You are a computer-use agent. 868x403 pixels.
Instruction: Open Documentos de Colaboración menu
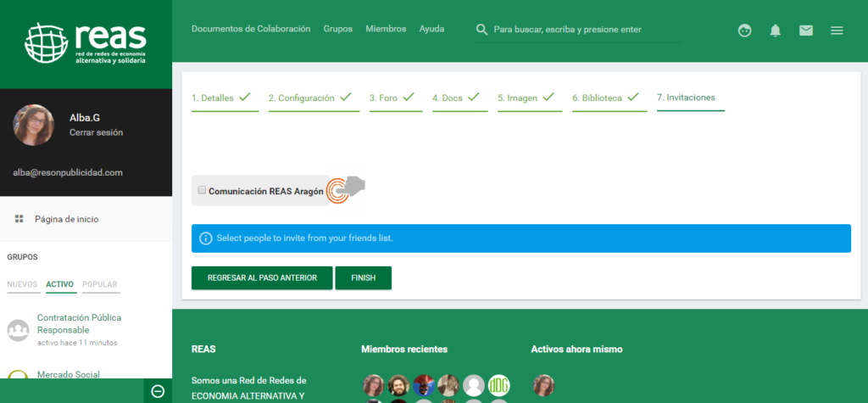coord(251,29)
